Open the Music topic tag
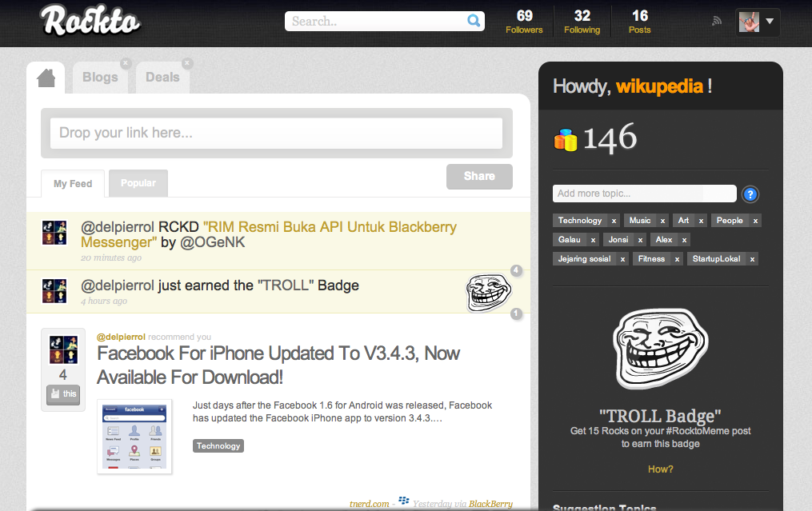Screen dimensions: 812x511 coord(639,221)
